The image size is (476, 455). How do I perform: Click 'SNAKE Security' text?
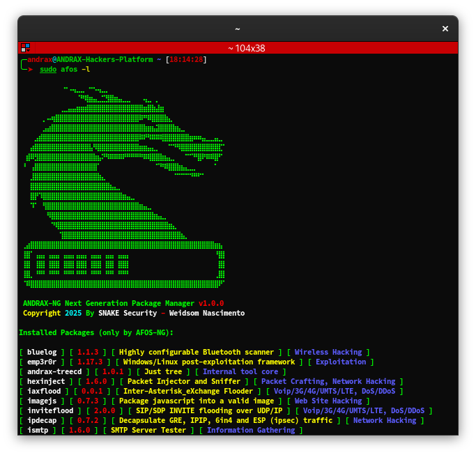pos(128,314)
